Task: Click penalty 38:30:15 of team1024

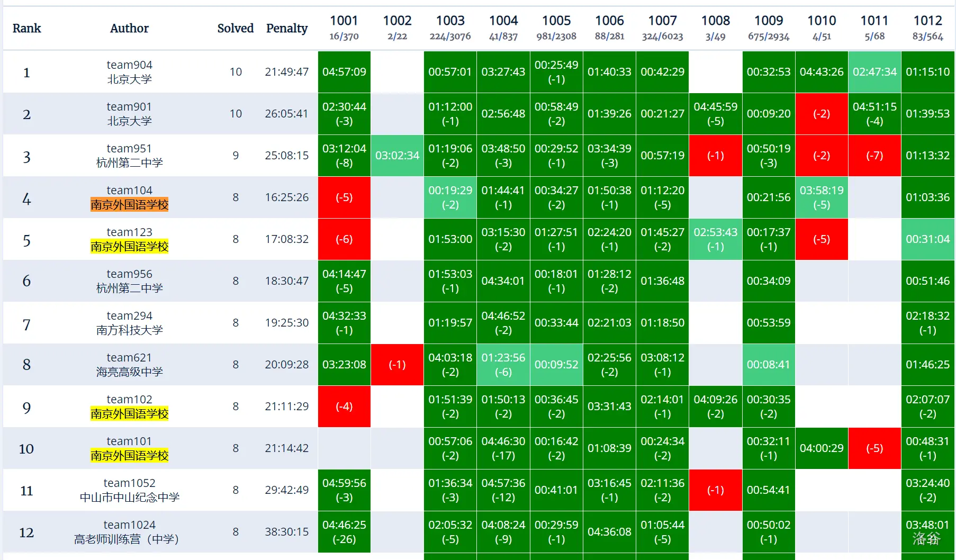Action: click(x=287, y=532)
